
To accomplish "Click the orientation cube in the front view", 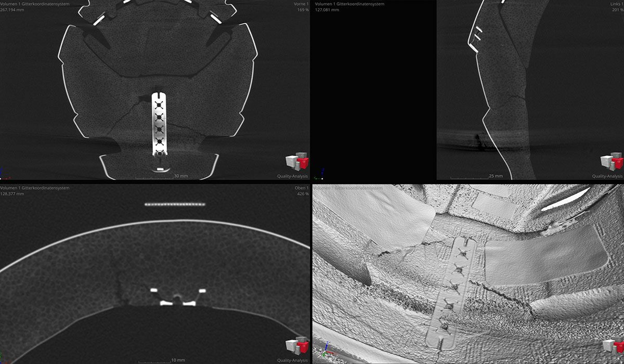I will click(296, 162).
